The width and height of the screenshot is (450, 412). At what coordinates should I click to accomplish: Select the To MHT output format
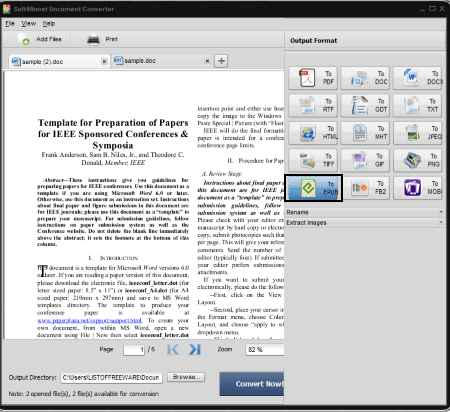coord(365,133)
